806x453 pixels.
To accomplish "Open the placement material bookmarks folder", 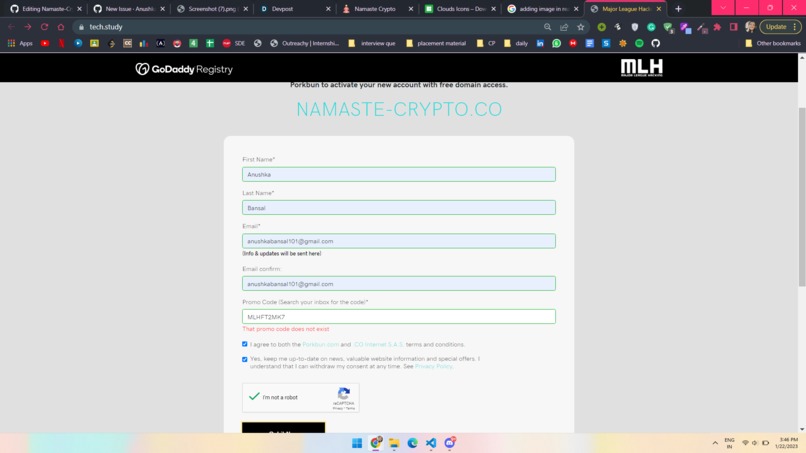I will point(436,43).
